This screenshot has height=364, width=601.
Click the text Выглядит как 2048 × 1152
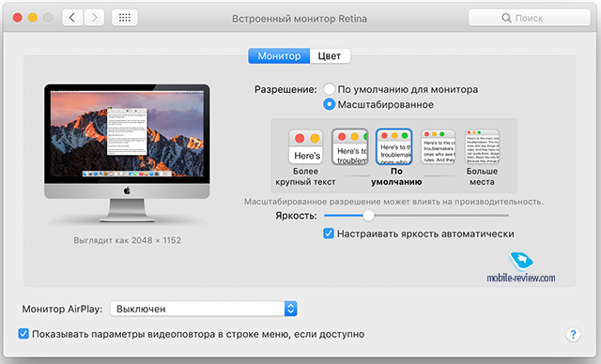tap(128, 240)
